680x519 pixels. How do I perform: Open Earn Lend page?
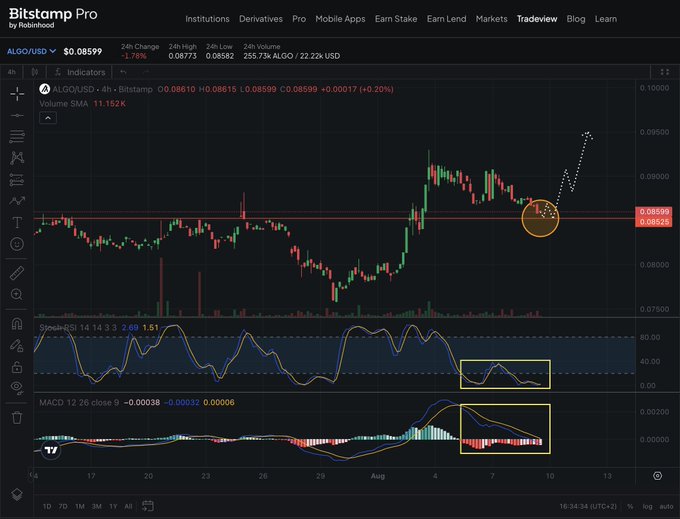pyautogui.click(x=447, y=19)
